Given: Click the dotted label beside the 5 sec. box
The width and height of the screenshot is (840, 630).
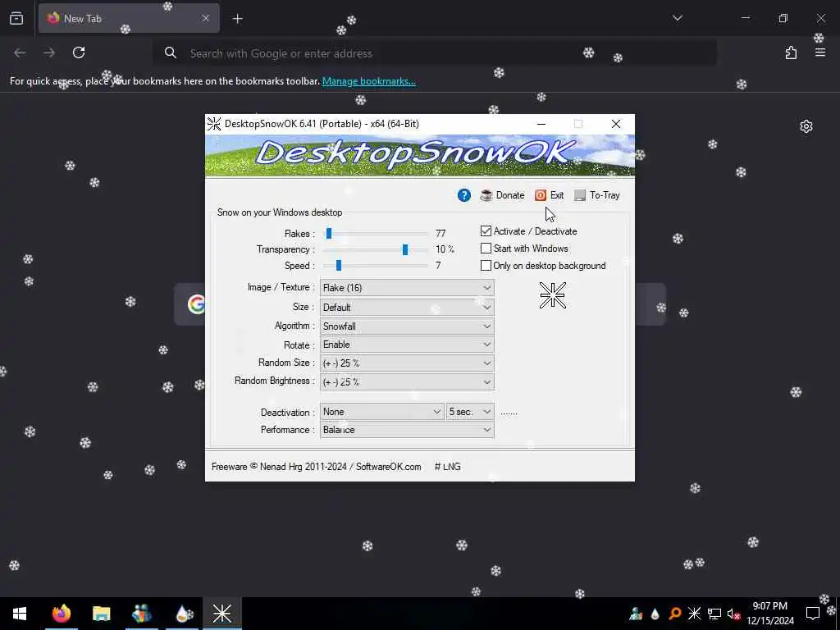Looking at the screenshot, I should [509, 413].
